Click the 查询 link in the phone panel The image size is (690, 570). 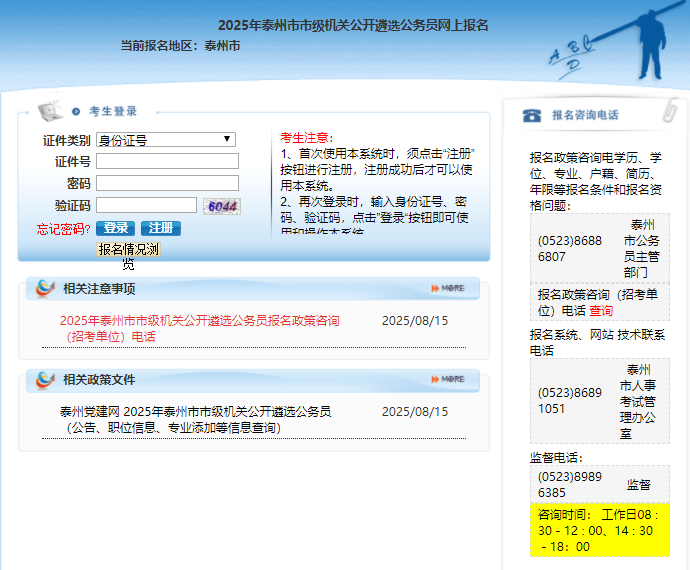(602, 311)
